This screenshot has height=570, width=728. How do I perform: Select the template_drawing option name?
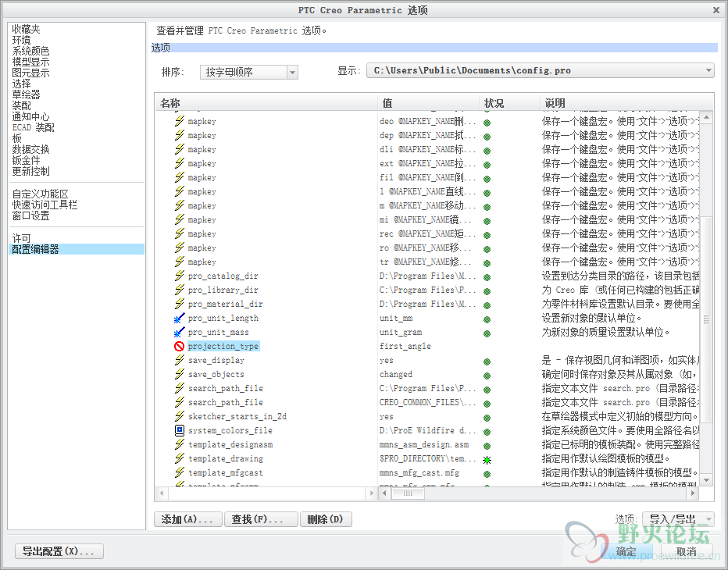point(226,458)
